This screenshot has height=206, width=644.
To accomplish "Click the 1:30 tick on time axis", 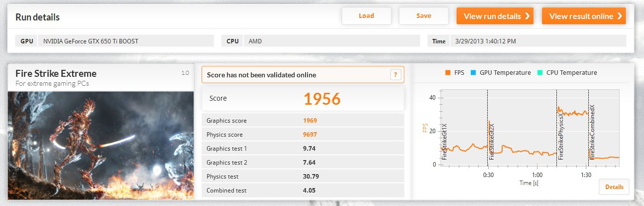I will coord(586,175).
